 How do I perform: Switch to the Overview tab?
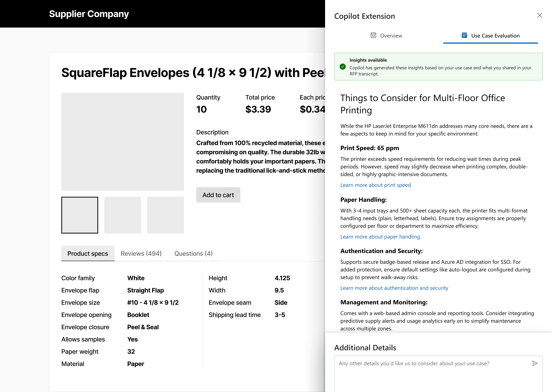coord(386,36)
